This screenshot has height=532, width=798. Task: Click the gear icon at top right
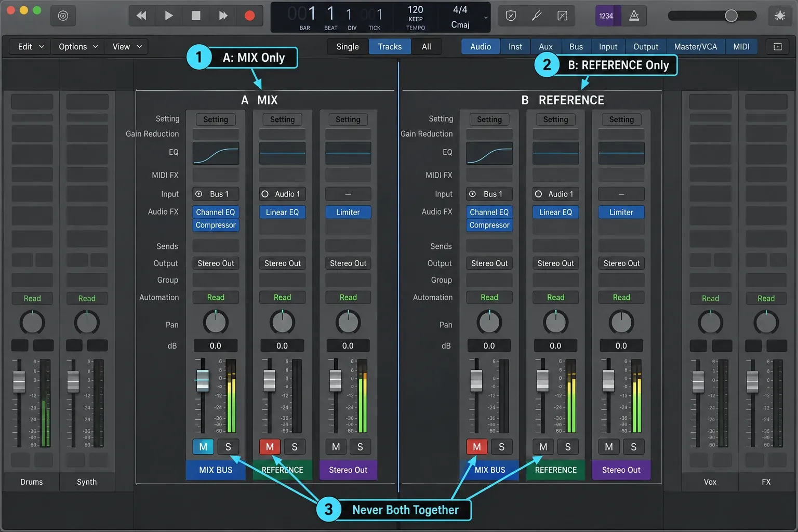[x=779, y=16]
